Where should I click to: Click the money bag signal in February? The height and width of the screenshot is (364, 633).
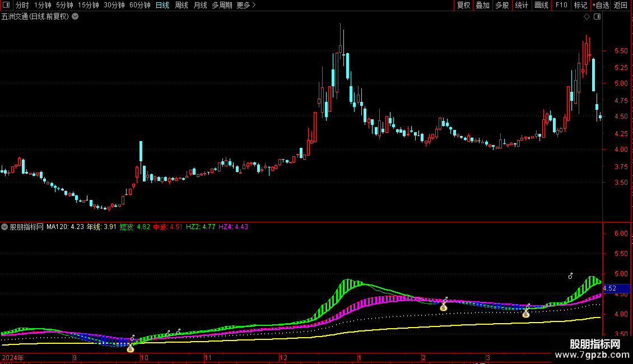coord(444,307)
